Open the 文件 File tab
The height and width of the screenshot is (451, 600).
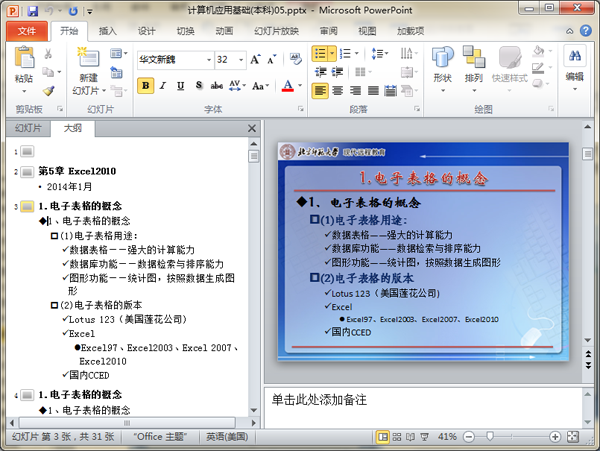pyautogui.click(x=27, y=31)
